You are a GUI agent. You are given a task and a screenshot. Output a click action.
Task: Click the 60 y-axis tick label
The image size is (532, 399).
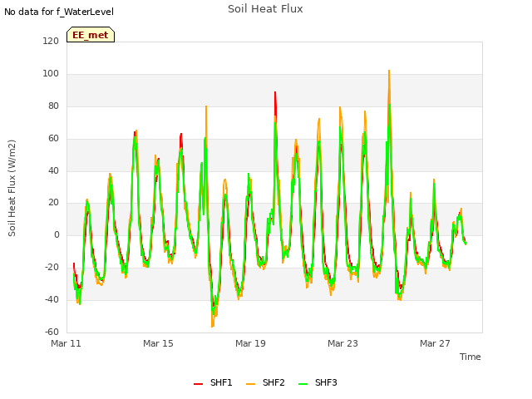pyautogui.click(x=53, y=138)
